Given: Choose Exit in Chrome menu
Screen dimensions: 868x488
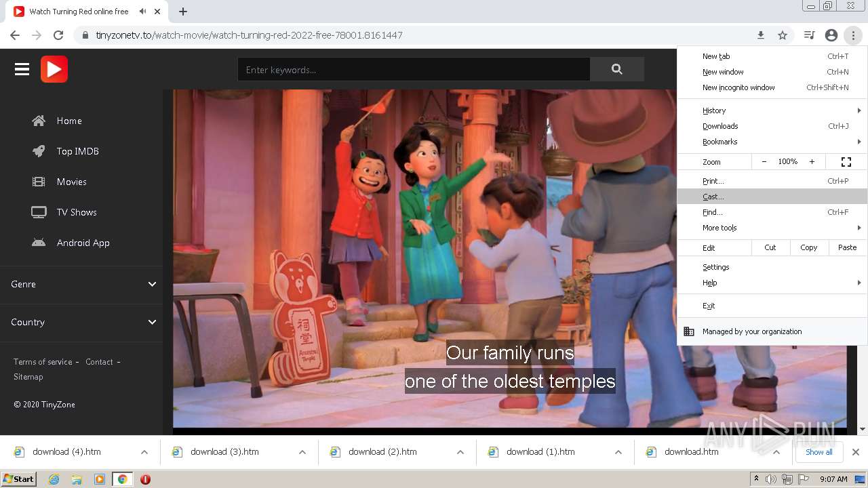Looking at the screenshot, I should pos(772,306).
